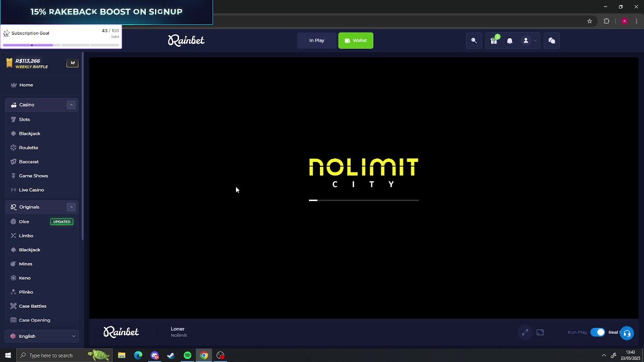Expand the game to fullscreen arrows icon
Image resolution: width=644 pixels, height=362 pixels.
pos(525,332)
